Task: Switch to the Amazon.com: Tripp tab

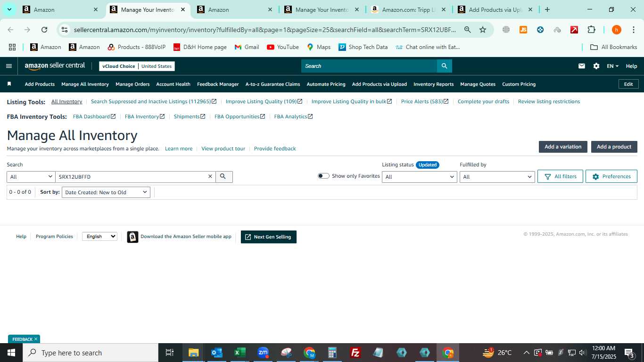Action: point(408,9)
